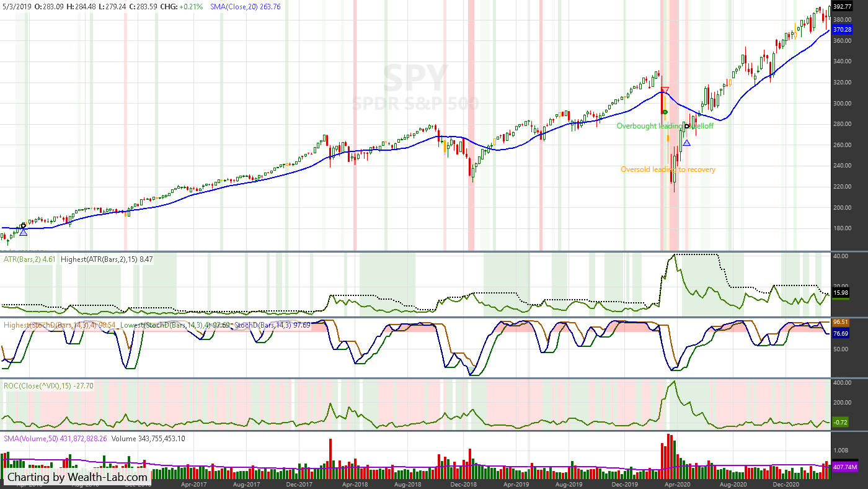Click the black circle marker at the chart's 2016 start

pos(24,225)
